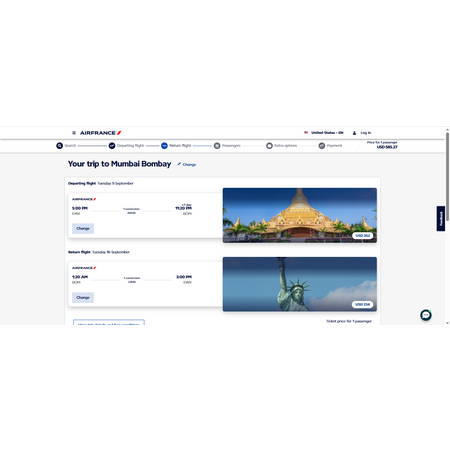Go to the Passengers step label

[231, 146]
